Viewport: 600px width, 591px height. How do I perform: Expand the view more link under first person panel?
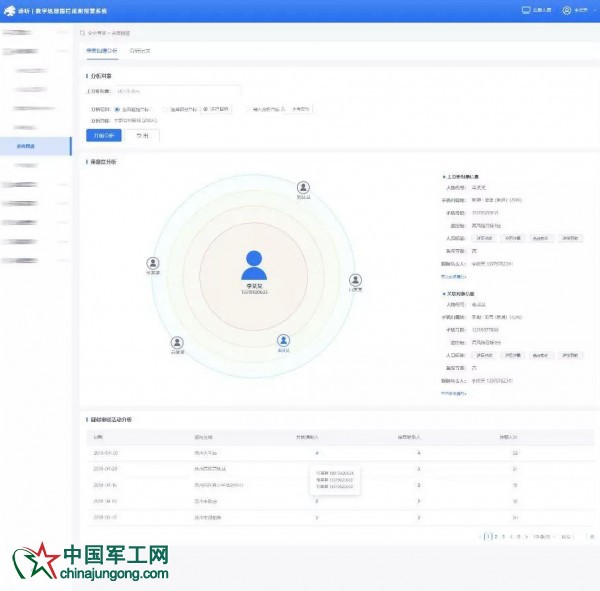click(453, 276)
